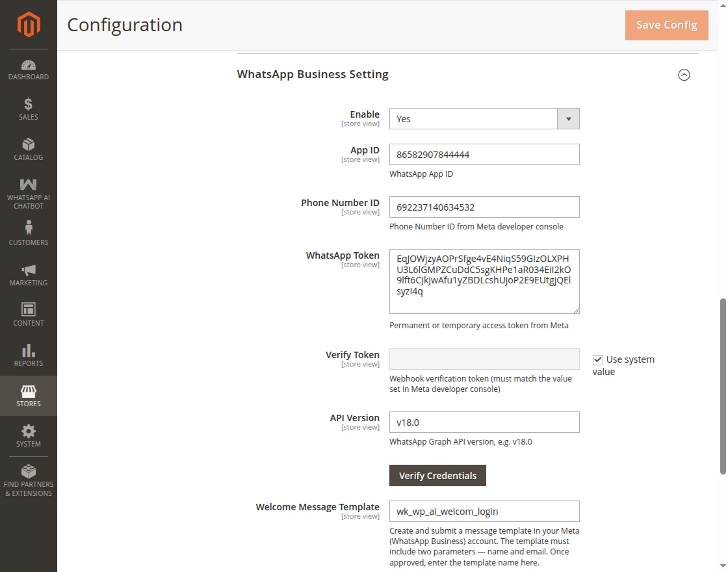Click 'WhatsApp Graph API version, e.g. v18.0' note

pos(461,442)
